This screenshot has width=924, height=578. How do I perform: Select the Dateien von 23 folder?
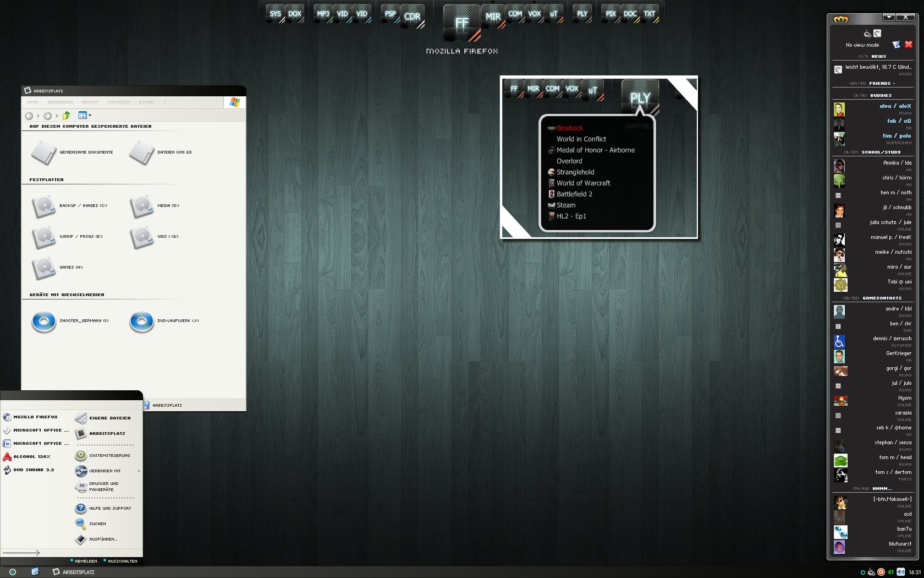pos(161,152)
